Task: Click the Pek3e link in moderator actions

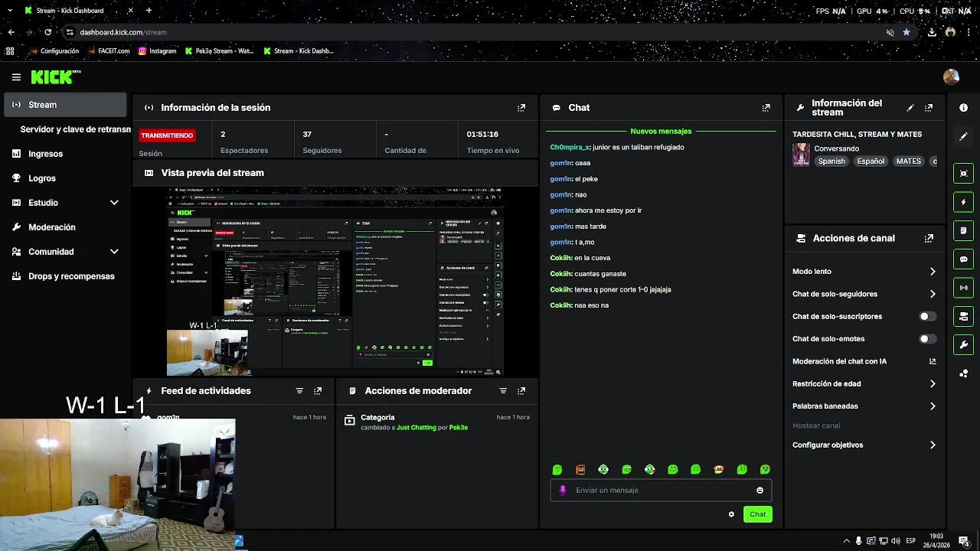Action: pyautogui.click(x=458, y=428)
